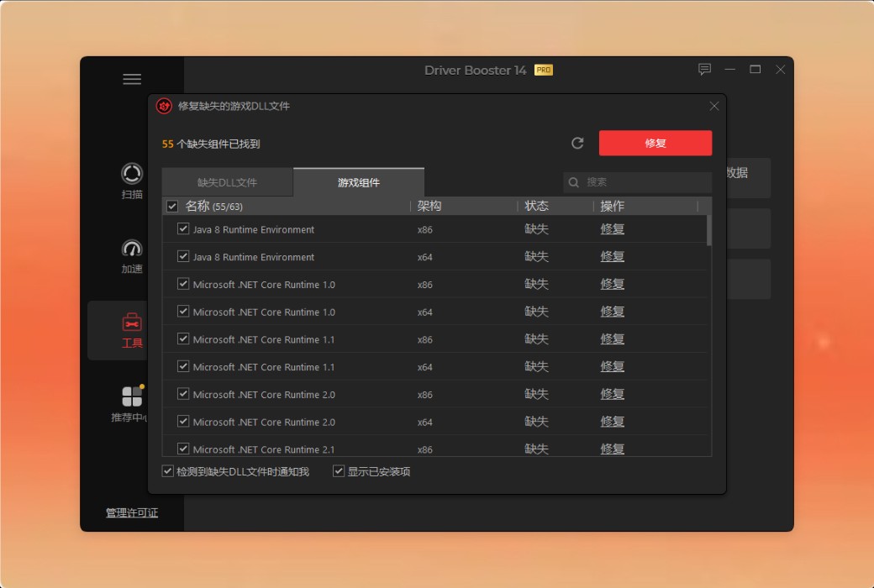Viewport: 874px width, 588px height.
Task: Open the hamburger menu icon
Action: 132,79
